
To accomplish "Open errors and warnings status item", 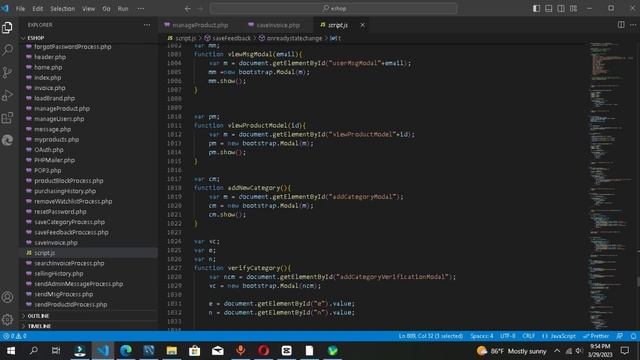I will (x=15, y=336).
